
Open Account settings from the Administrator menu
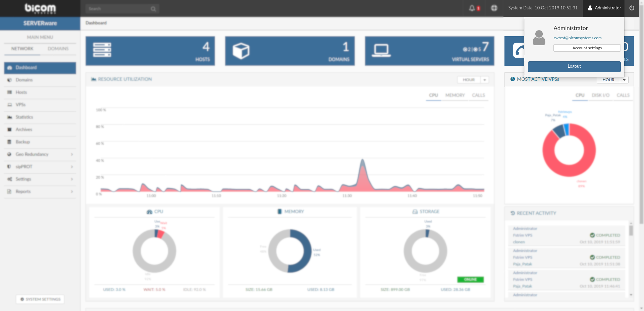[x=587, y=48]
